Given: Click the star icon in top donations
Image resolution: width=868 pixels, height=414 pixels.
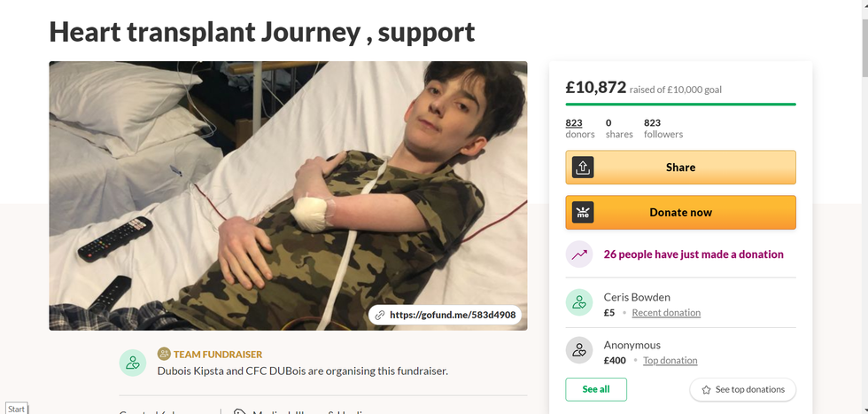Looking at the screenshot, I should click(x=706, y=389).
